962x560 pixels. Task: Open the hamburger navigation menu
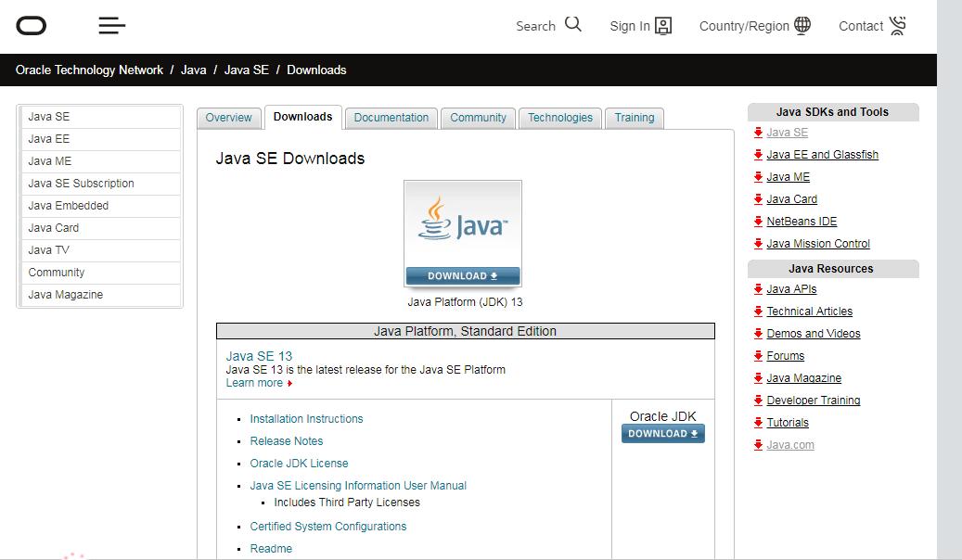click(x=111, y=26)
